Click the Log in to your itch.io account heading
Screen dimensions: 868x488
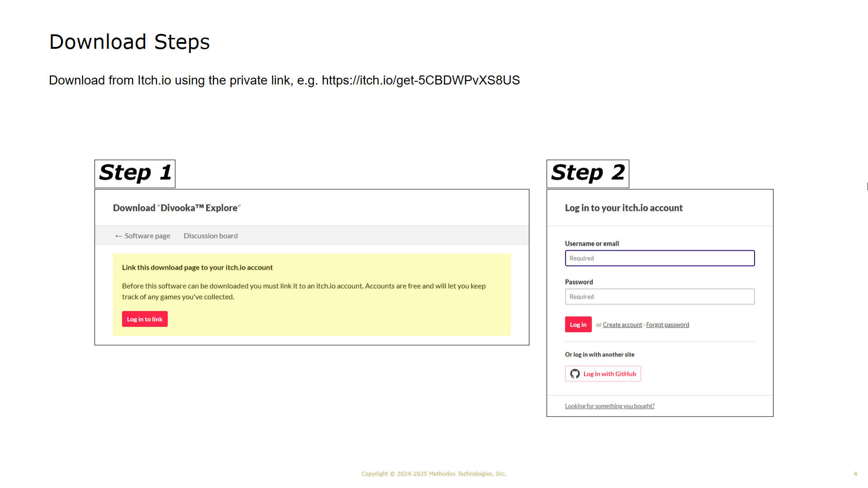[x=624, y=208]
